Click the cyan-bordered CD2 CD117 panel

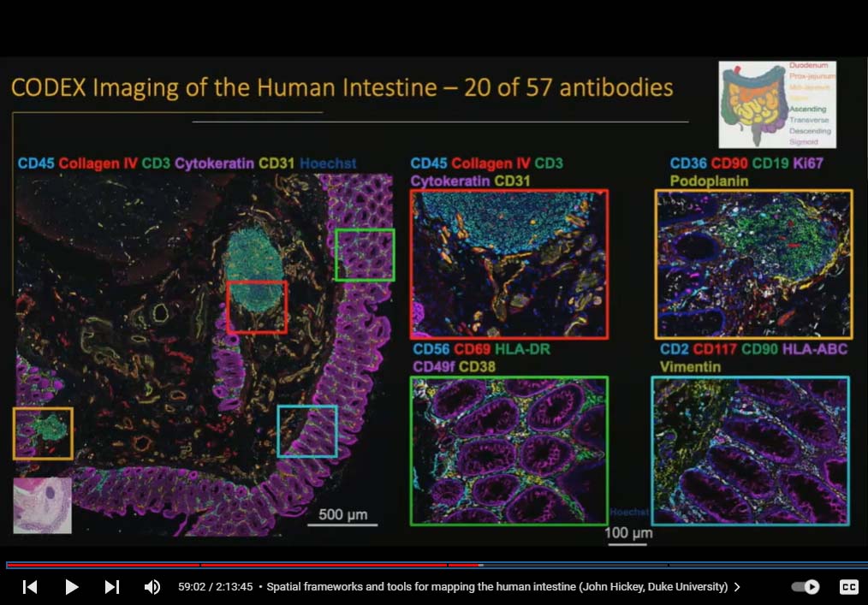point(750,451)
